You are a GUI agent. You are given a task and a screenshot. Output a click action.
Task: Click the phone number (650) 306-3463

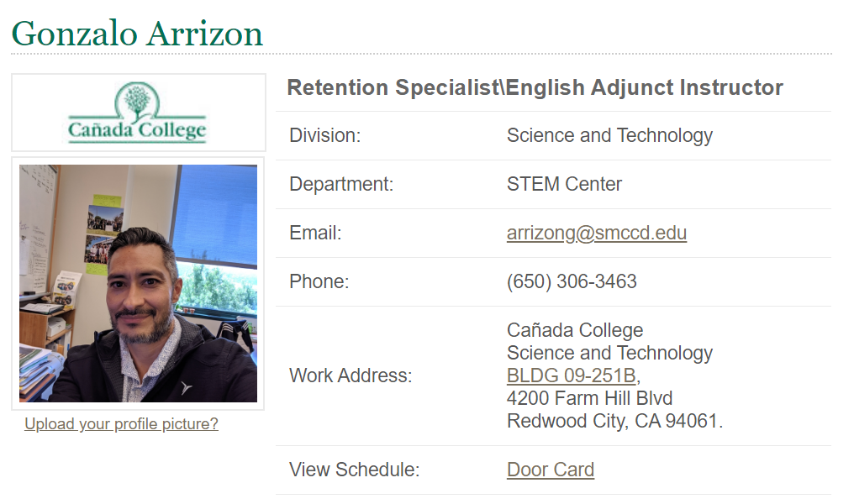tap(572, 281)
